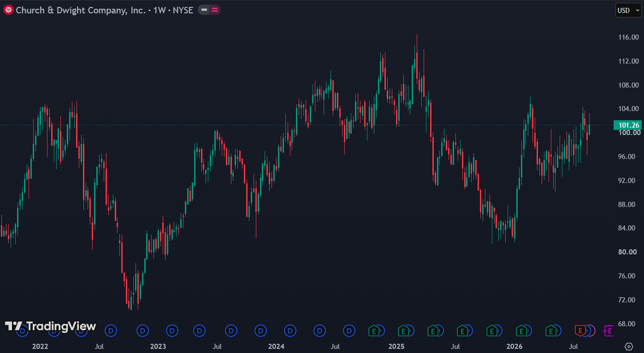Click the current price label 101.26

tap(627, 125)
